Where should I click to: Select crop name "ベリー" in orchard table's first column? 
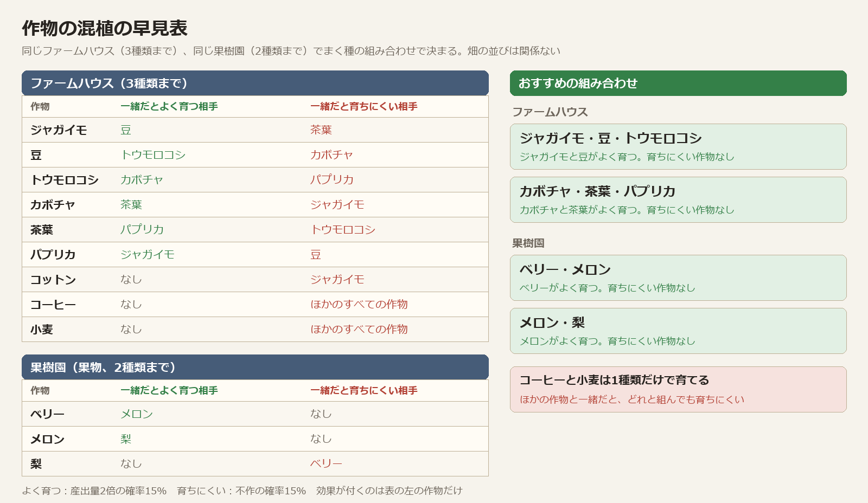point(48,414)
